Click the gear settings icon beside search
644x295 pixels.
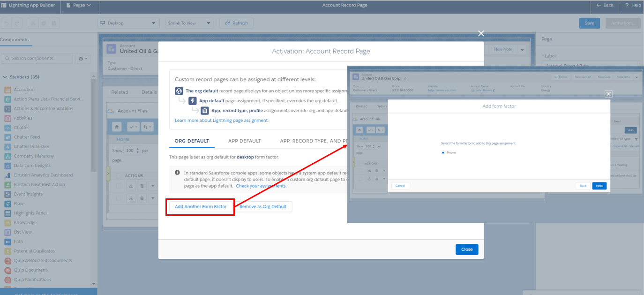[x=83, y=59]
